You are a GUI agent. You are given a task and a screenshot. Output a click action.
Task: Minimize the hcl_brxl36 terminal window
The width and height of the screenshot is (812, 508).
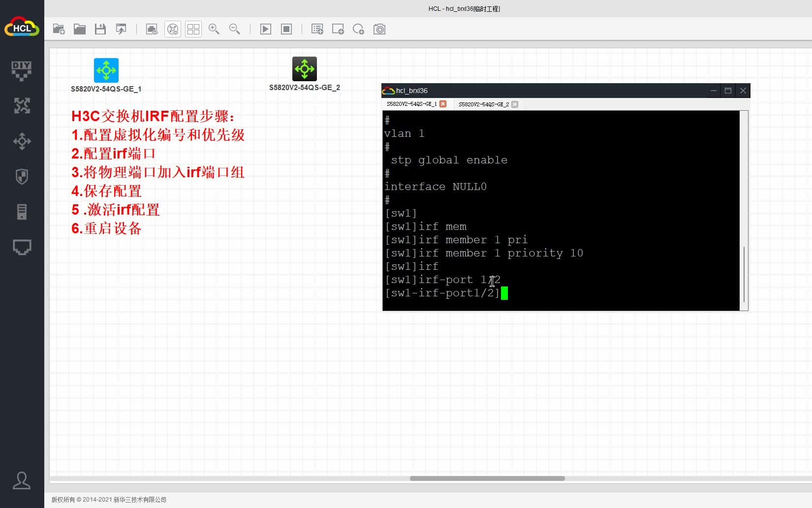point(714,91)
